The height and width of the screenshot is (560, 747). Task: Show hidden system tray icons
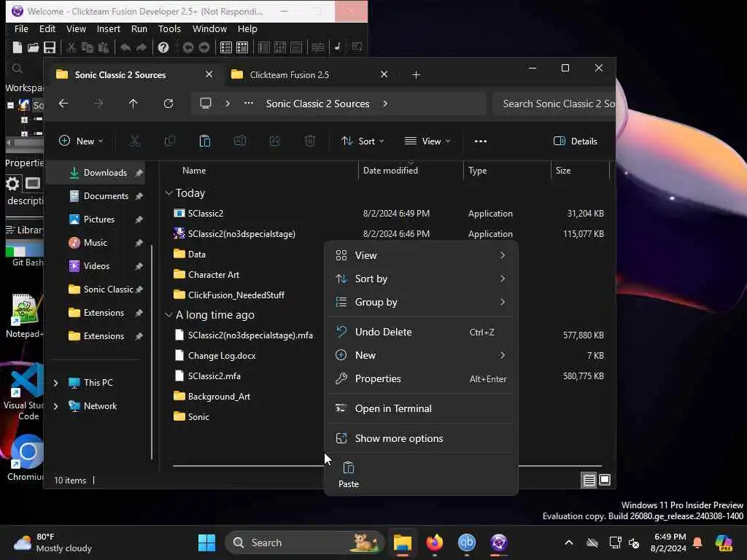(x=569, y=542)
